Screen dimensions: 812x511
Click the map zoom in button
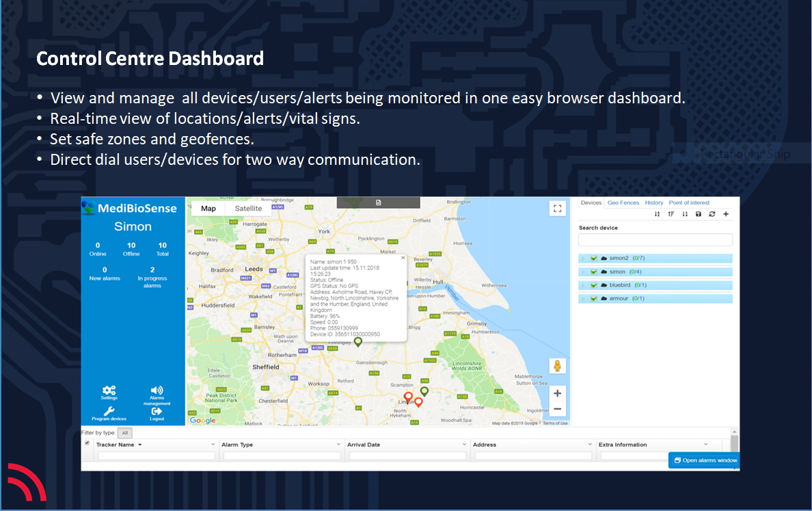pos(558,393)
